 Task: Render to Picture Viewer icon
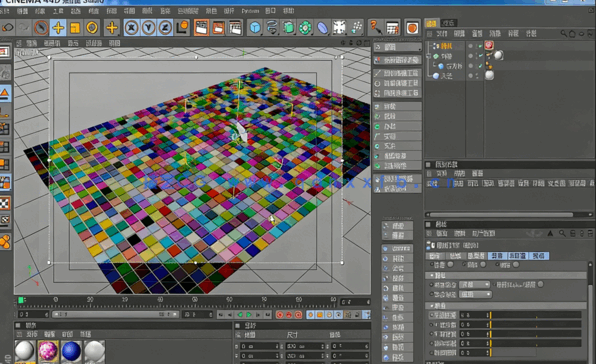218,28
